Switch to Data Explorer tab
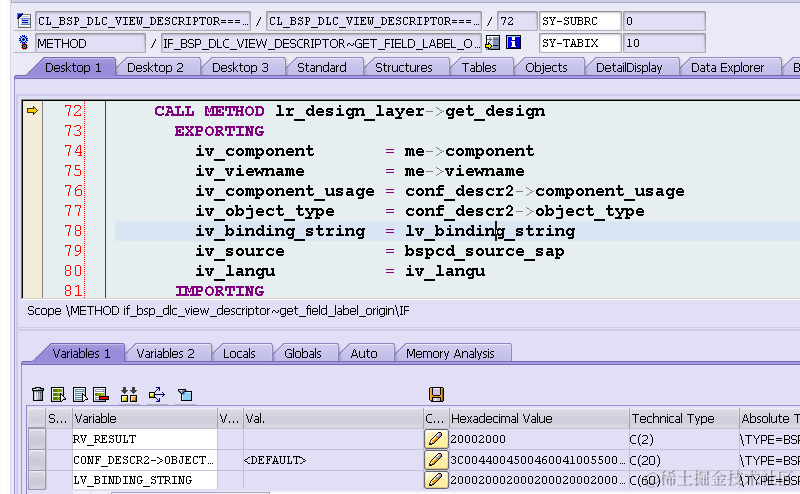This screenshot has width=800, height=494. coord(727,67)
